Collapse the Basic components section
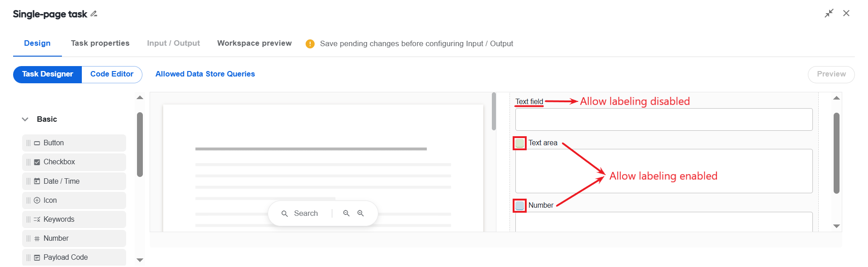Screen dimensions: 868x267 [25, 119]
